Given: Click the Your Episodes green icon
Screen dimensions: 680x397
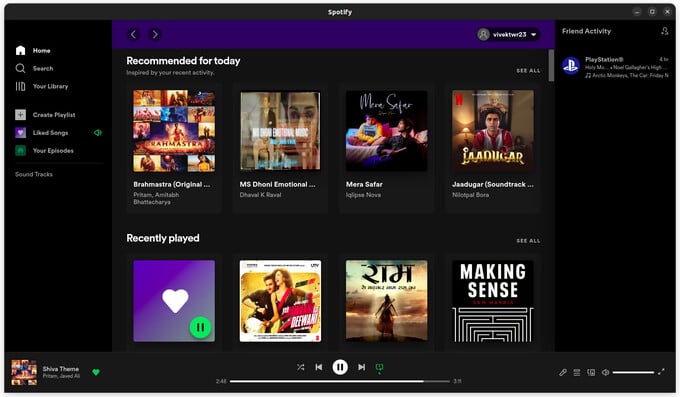Looking at the screenshot, I should coord(20,151).
